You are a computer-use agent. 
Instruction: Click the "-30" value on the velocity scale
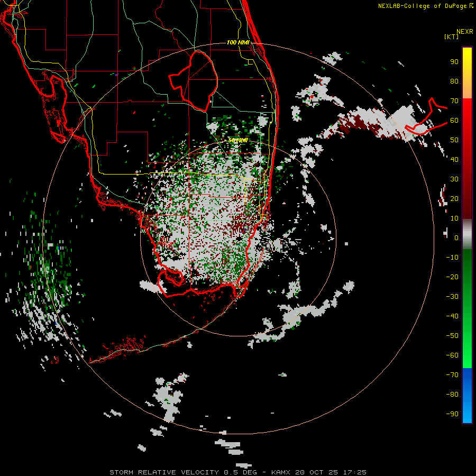(452, 297)
